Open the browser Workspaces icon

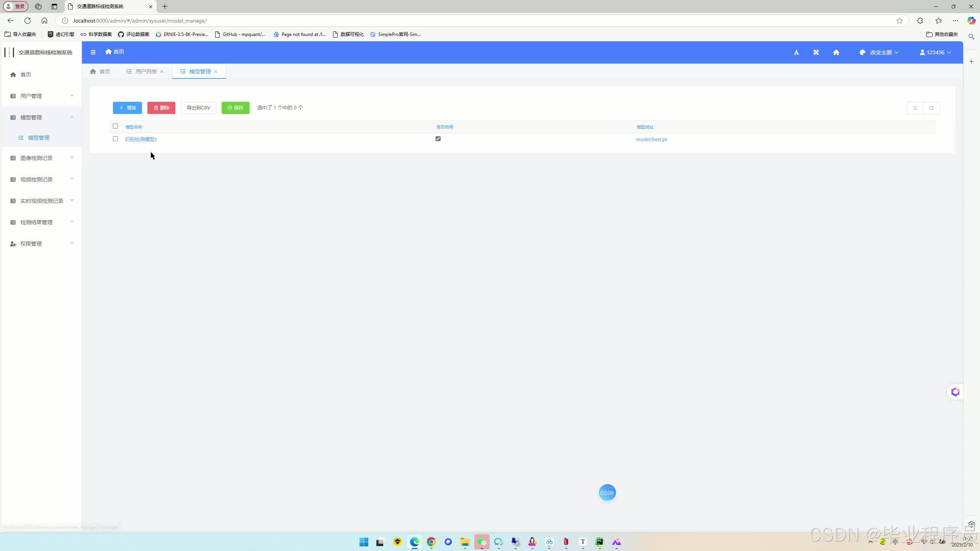(x=38, y=7)
